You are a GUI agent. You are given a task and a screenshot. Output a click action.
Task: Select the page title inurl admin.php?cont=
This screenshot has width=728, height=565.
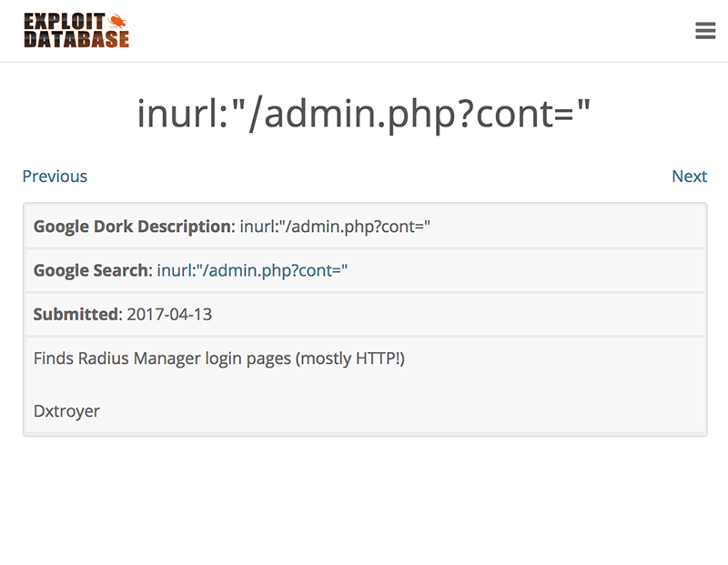[364, 109]
